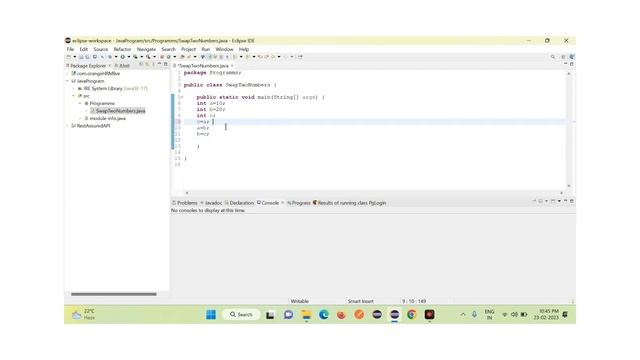Screen dimensions: 640x360
Task: Click the External Tools run icon
Action: click(x=148, y=57)
